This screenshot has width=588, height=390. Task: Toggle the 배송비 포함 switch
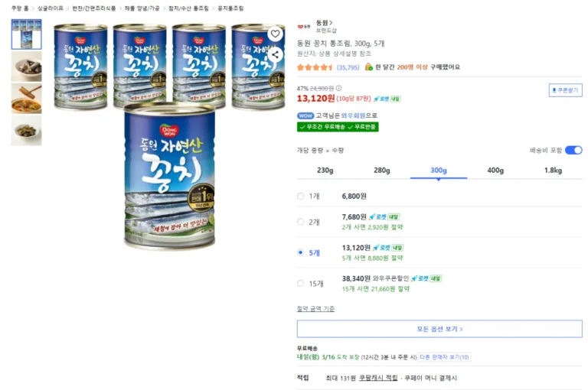[573, 150]
